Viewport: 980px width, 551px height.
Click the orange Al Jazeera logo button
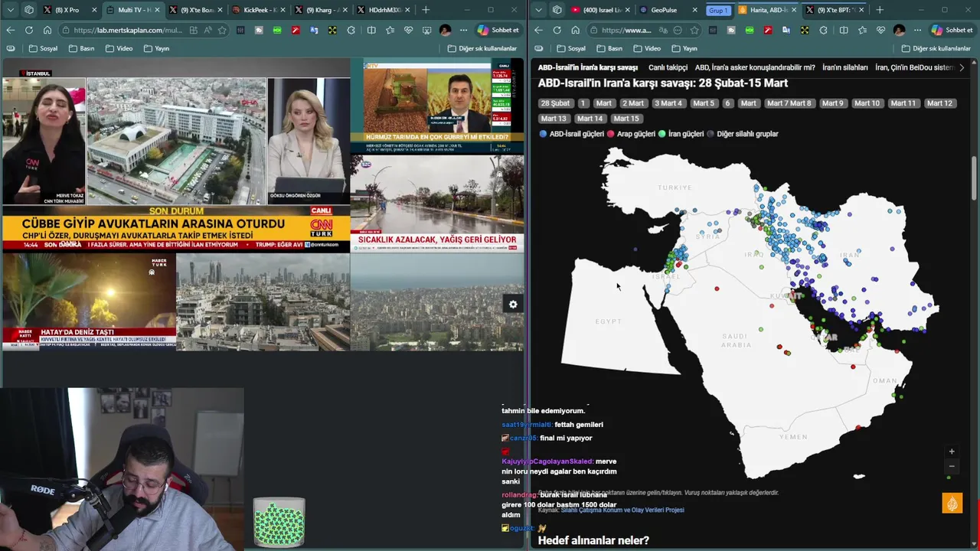click(x=952, y=503)
